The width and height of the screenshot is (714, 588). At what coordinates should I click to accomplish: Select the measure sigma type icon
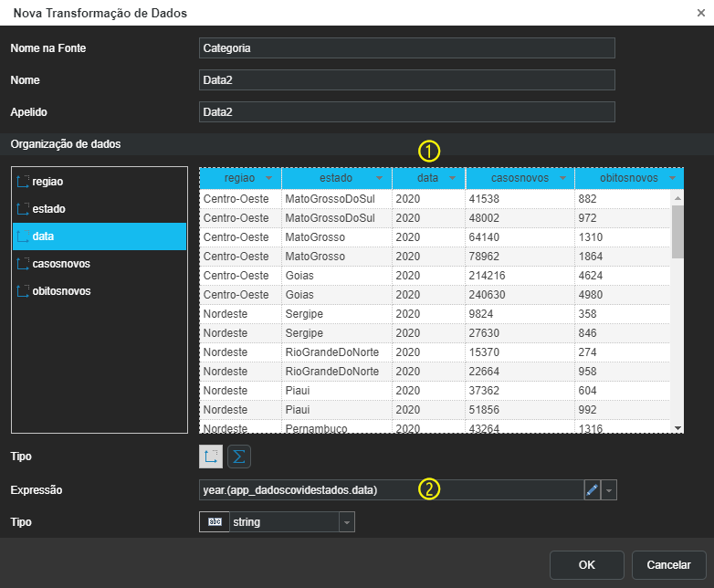coord(239,457)
